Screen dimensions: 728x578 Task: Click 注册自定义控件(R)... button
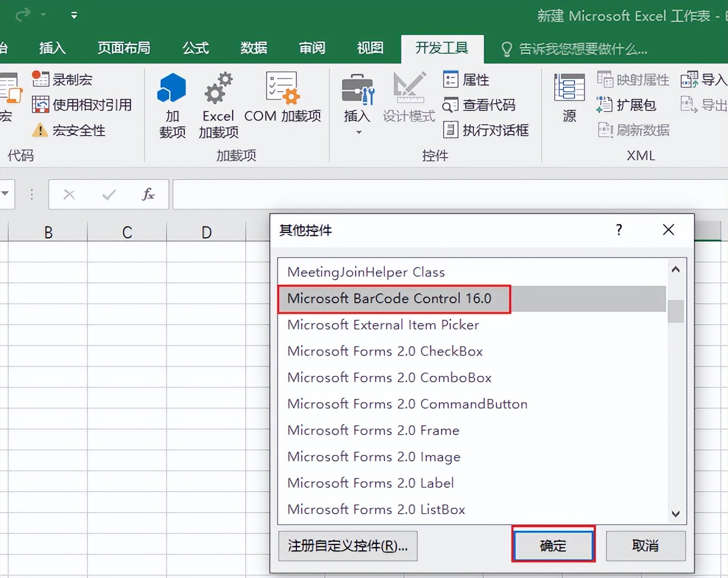(348, 546)
